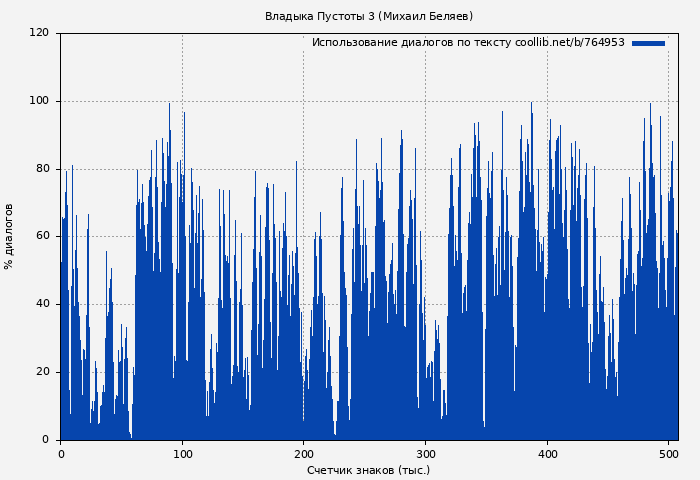
Task: Click the 0 tick on the x-axis
Action: 61,454
